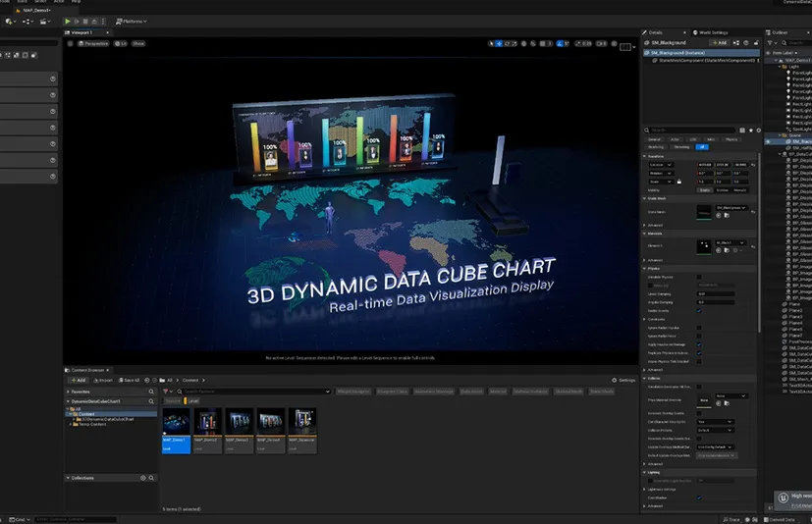
Task: Toggle the Cast Shadow checkbox
Action: 699,498
